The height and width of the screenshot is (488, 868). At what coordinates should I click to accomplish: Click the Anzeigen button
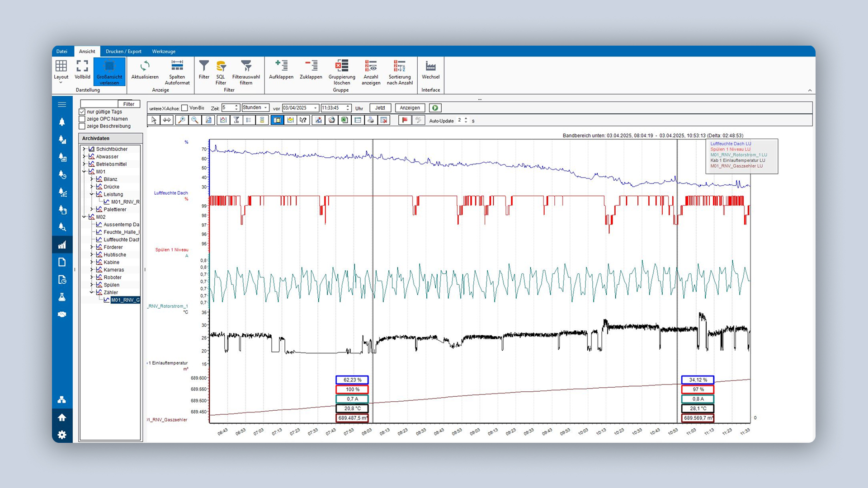[410, 108]
